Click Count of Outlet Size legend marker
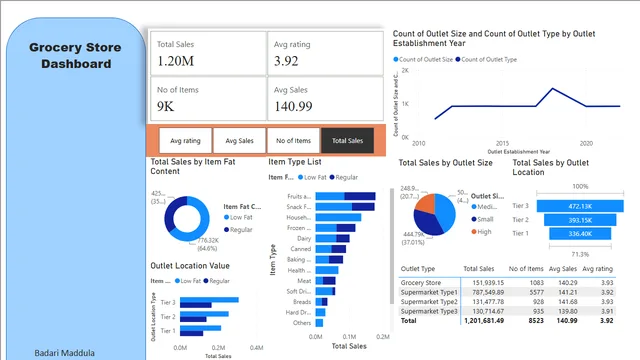 point(396,59)
